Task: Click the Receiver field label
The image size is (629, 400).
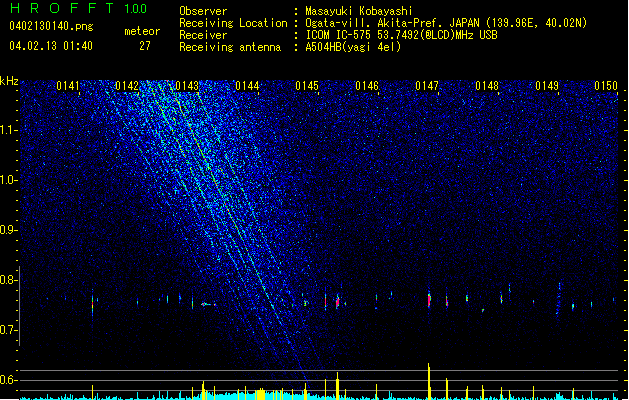Action: coord(203,35)
